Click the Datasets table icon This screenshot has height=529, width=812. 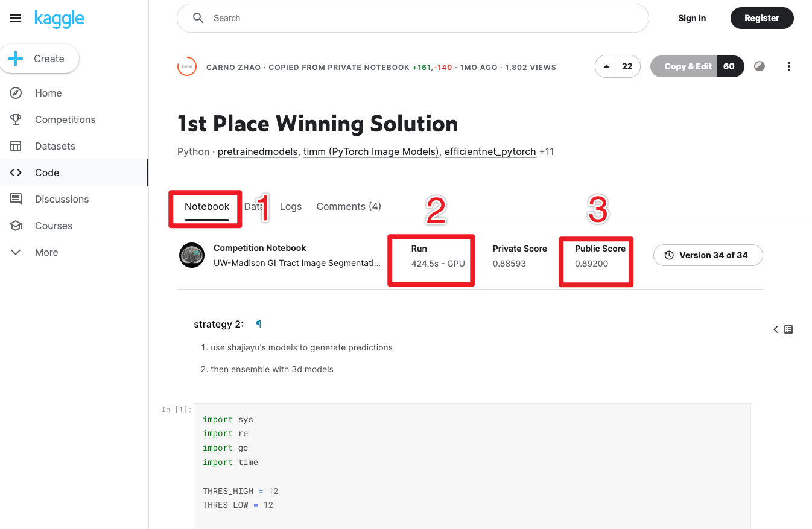click(x=16, y=146)
